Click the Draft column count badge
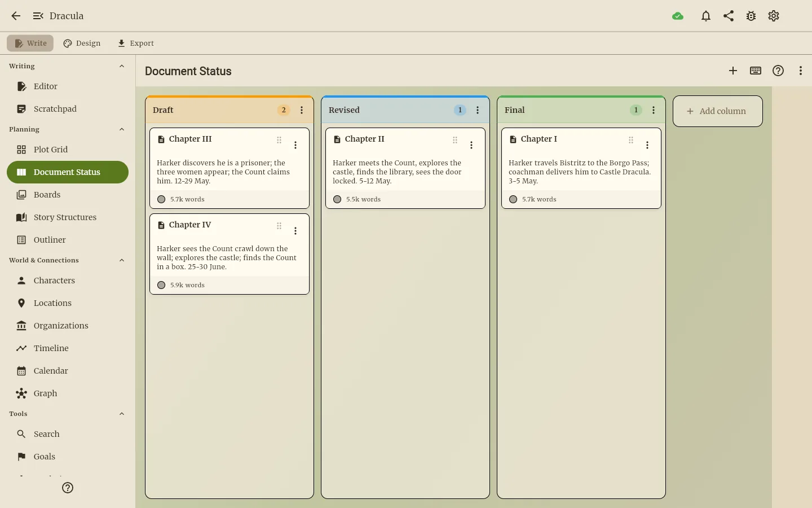The height and width of the screenshot is (508, 812). coord(284,110)
